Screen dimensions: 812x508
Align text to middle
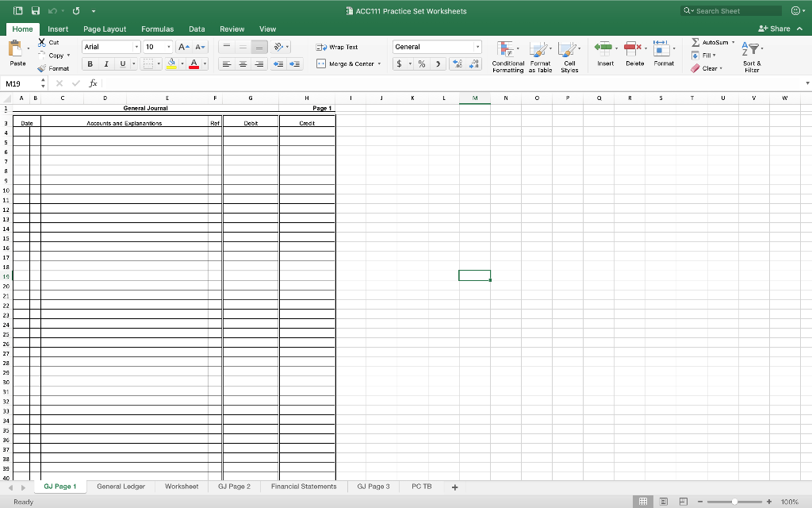tap(243, 47)
